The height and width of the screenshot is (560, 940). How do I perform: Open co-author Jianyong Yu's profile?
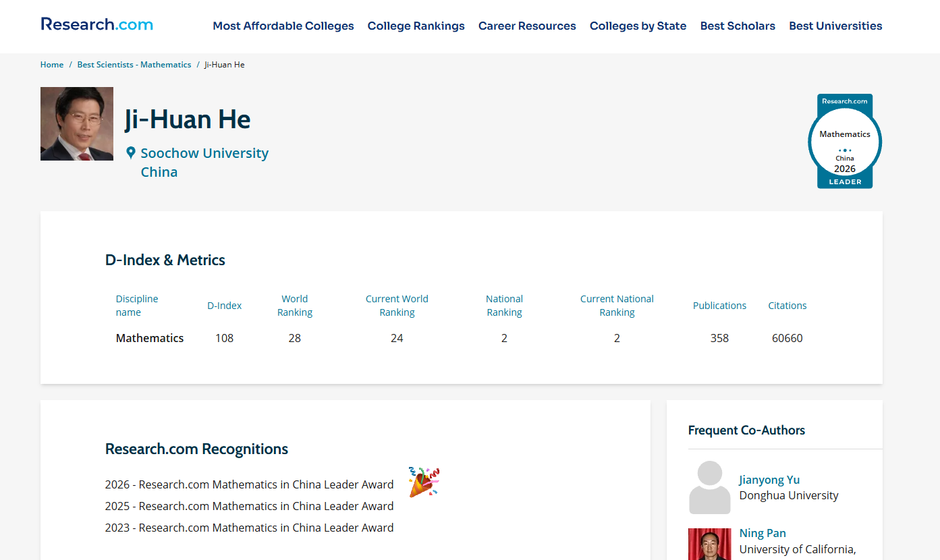pyautogui.click(x=769, y=480)
